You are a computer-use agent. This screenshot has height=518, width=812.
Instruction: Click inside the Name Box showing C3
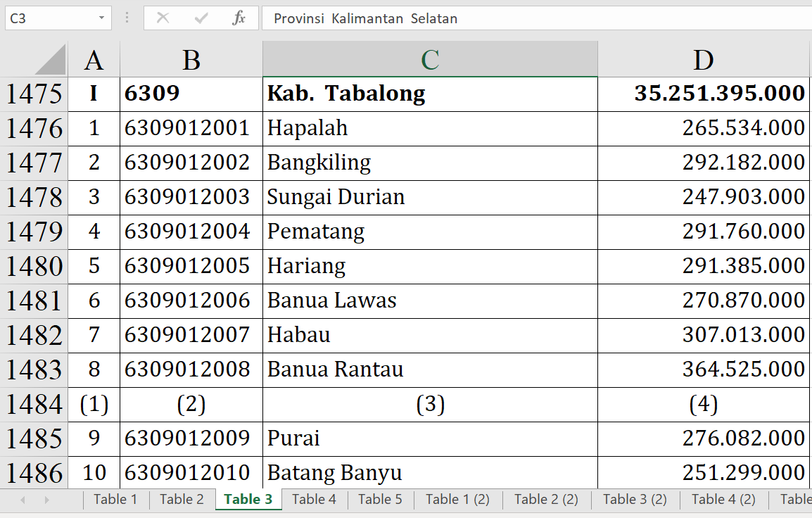[48, 18]
